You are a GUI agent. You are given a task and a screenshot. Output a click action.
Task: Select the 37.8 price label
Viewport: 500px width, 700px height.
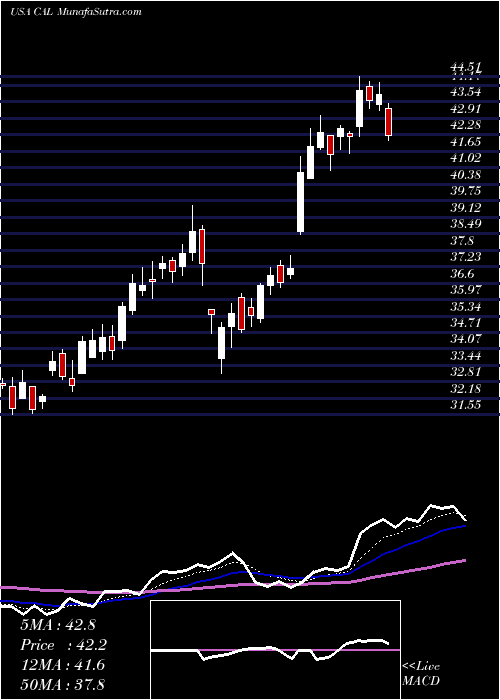[463, 241]
